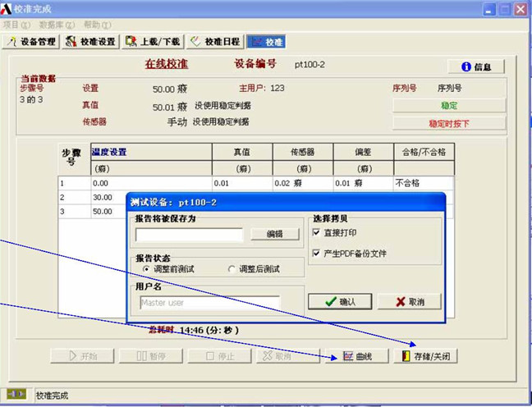This screenshot has width=532, height=407.
Task: Click the 真值 column header
Action: pos(242,152)
